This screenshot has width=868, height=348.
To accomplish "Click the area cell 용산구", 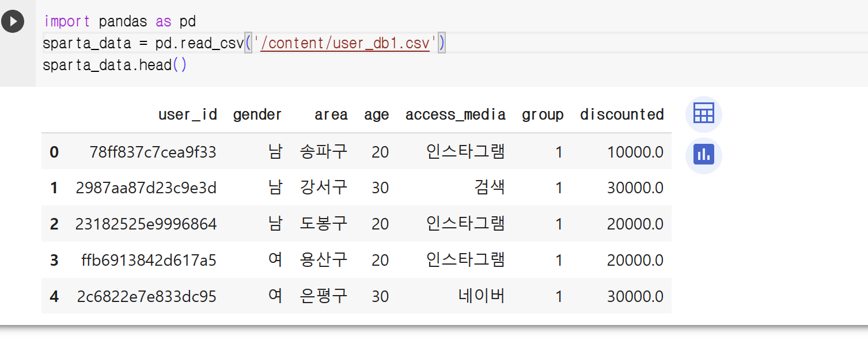I will click(x=324, y=261).
